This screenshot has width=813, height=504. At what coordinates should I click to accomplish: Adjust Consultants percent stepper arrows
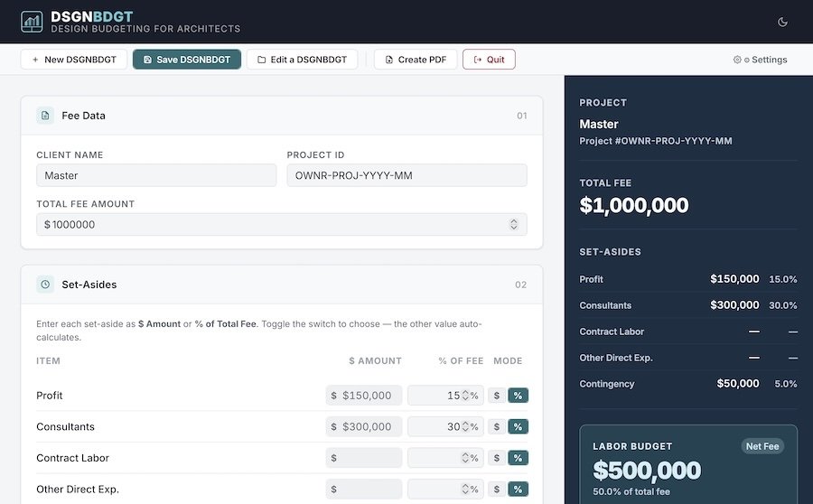point(465,426)
